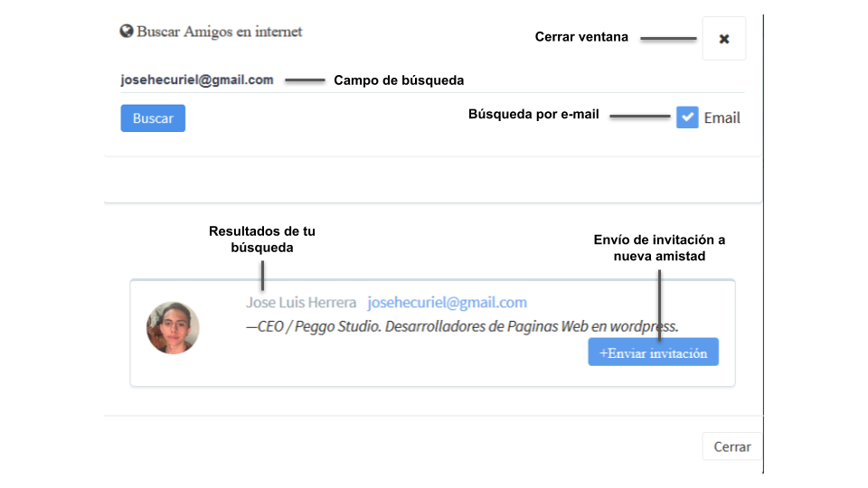The height and width of the screenshot is (488, 868).
Task: Click the 'Buscar Amigos en internet' title
Action: point(219,32)
